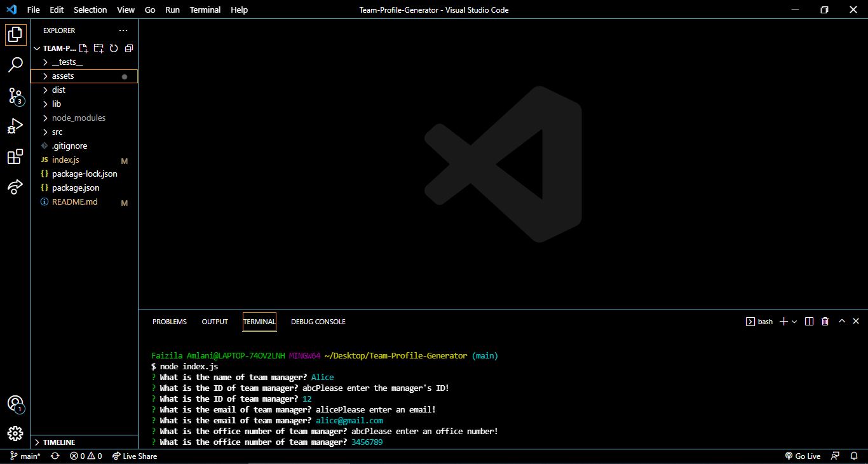Open the README.md file
This screenshot has width=868, height=464.
point(84,202)
